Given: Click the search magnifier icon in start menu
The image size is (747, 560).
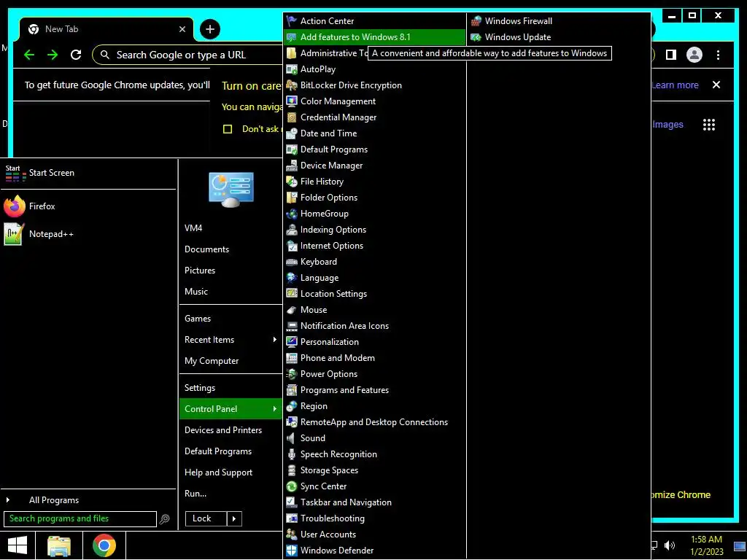Looking at the screenshot, I should [164, 519].
